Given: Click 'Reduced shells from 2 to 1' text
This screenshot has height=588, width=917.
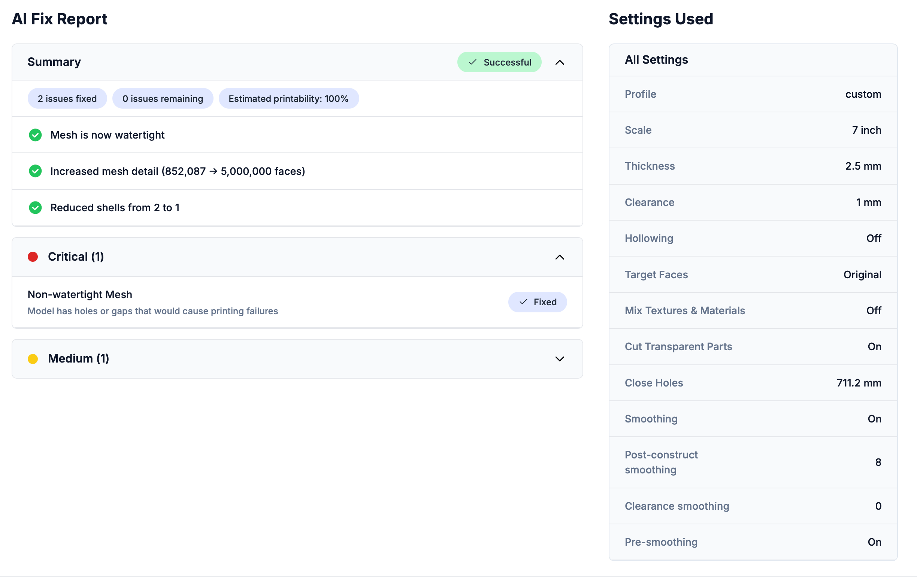Looking at the screenshot, I should (x=115, y=208).
